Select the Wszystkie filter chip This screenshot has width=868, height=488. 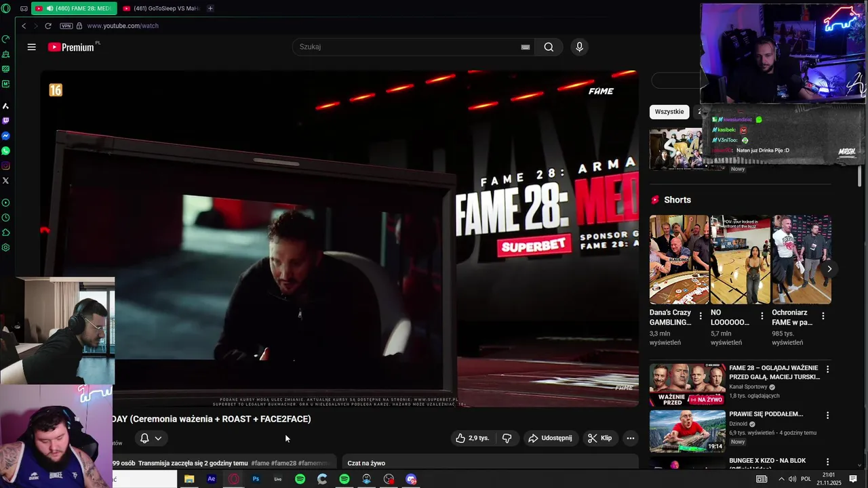pos(669,112)
